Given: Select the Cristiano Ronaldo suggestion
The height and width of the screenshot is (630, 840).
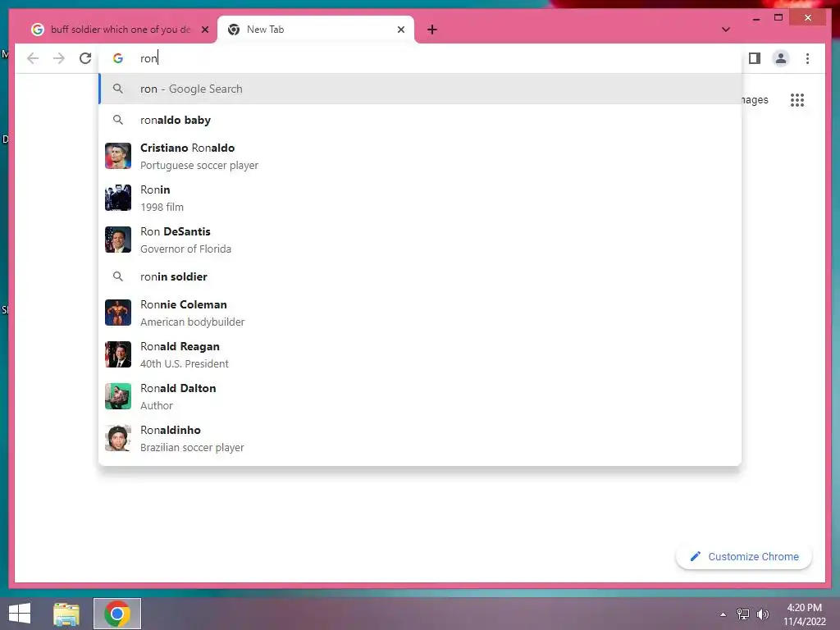Looking at the screenshot, I should [420, 156].
